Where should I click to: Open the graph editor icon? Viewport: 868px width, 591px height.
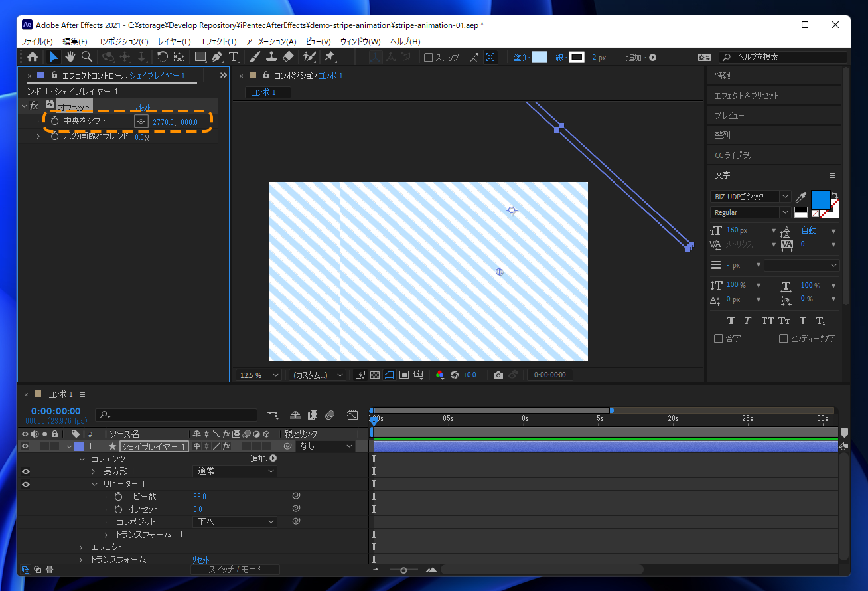pos(352,415)
